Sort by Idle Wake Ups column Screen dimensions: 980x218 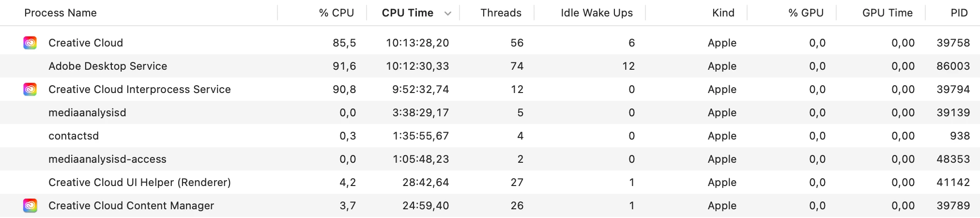click(597, 13)
